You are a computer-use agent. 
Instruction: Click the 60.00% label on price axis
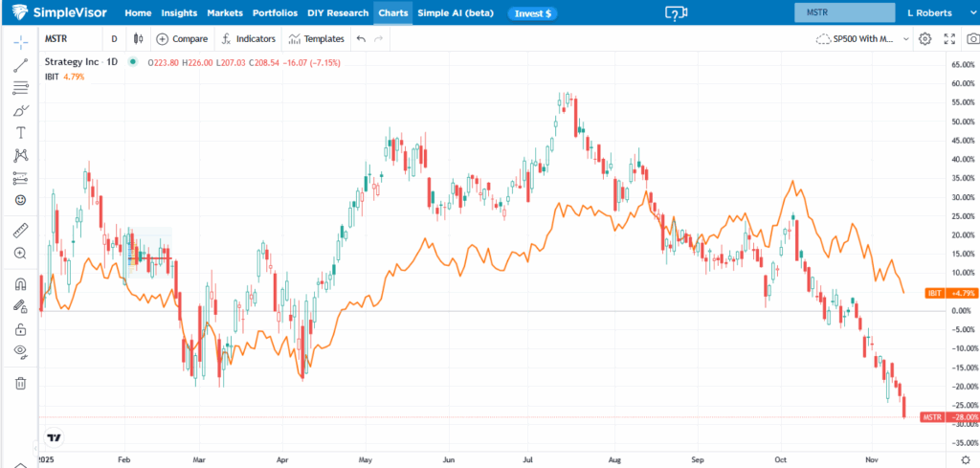(965, 83)
